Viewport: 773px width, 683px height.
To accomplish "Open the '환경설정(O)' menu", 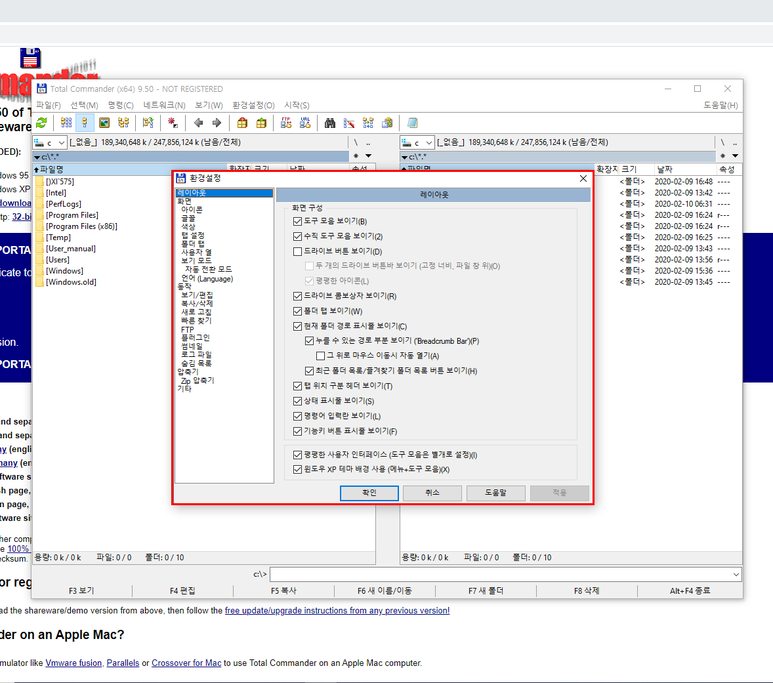I will tap(253, 105).
